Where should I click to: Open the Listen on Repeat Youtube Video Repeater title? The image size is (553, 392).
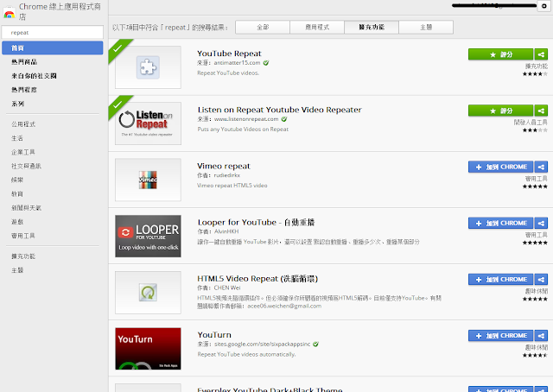[280, 110]
